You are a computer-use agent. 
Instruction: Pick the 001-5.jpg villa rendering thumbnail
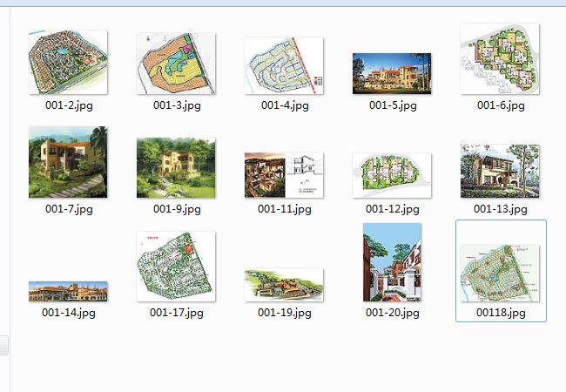(x=392, y=73)
